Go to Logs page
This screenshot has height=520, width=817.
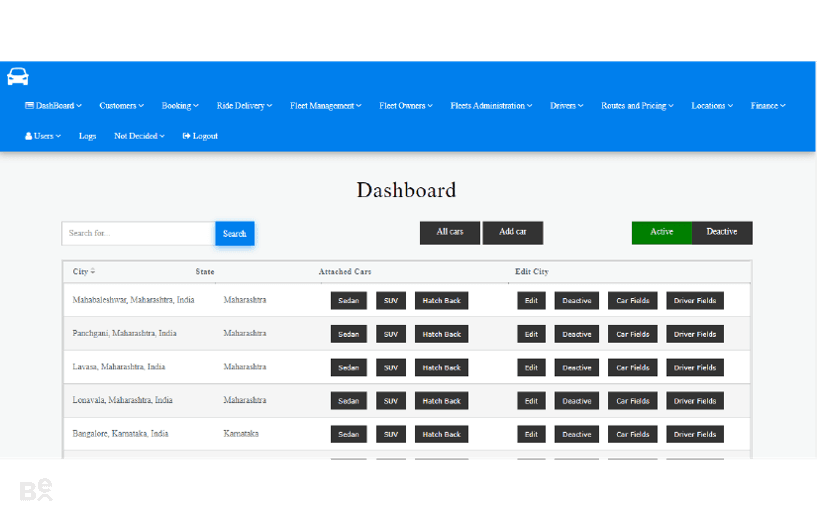click(x=88, y=136)
